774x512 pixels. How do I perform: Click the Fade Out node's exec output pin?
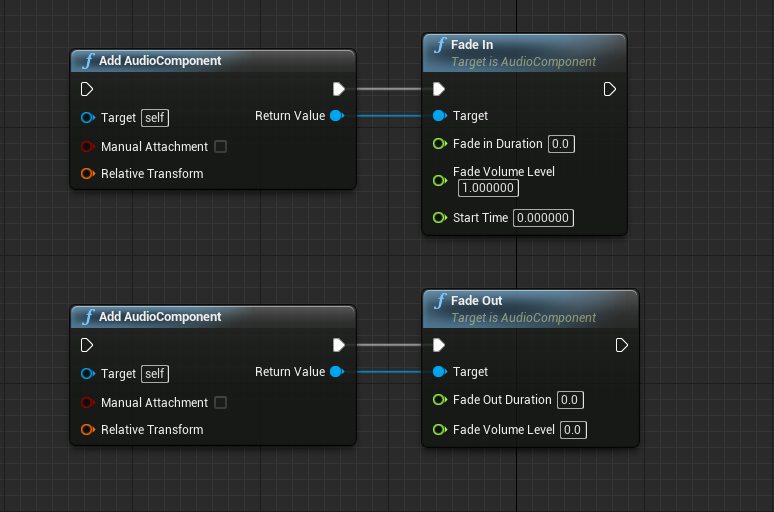click(622, 346)
